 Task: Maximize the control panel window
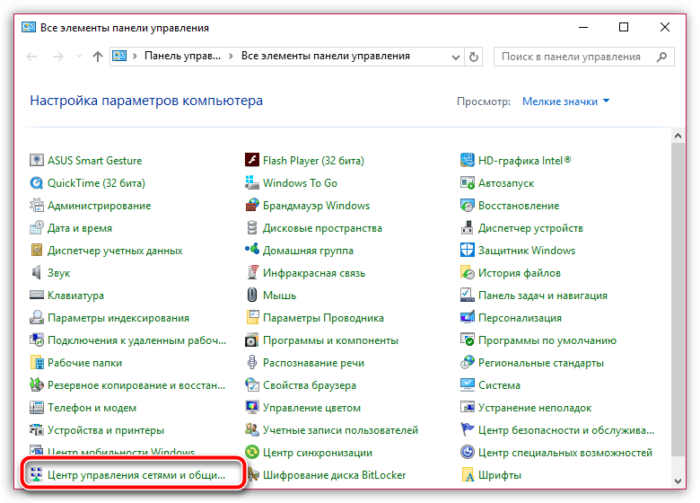coord(624,27)
